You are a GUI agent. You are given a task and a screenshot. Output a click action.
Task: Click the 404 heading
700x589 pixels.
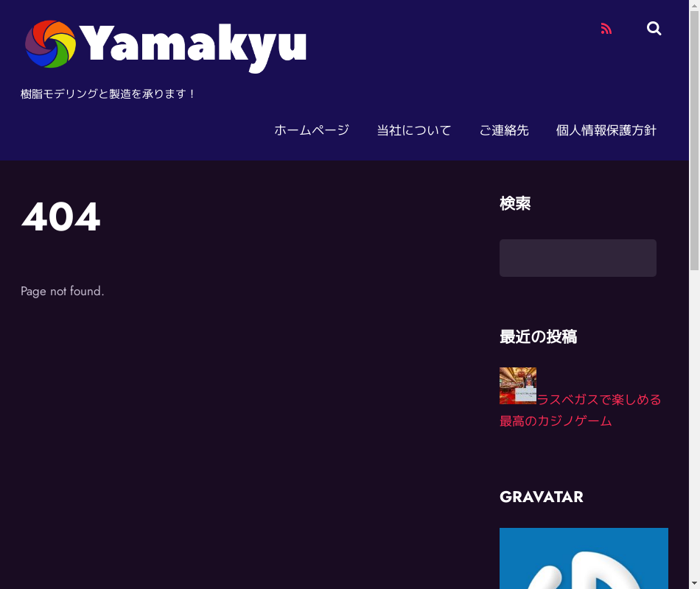60,217
